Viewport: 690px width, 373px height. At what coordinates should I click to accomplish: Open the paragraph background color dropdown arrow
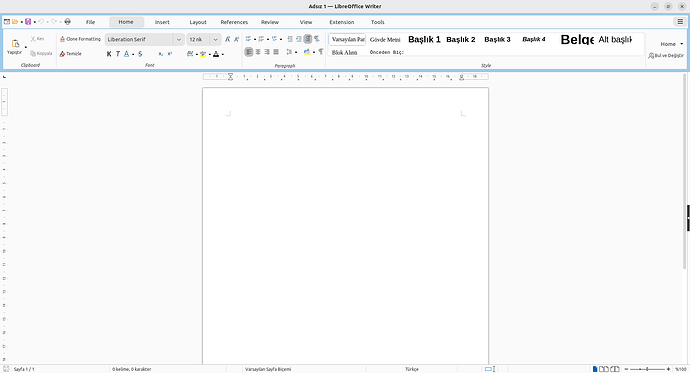coord(314,52)
